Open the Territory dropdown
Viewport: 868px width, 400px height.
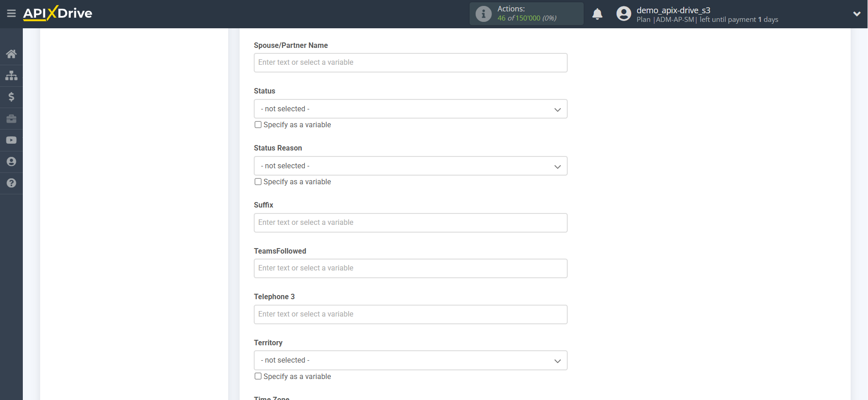click(x=410, y=360)
